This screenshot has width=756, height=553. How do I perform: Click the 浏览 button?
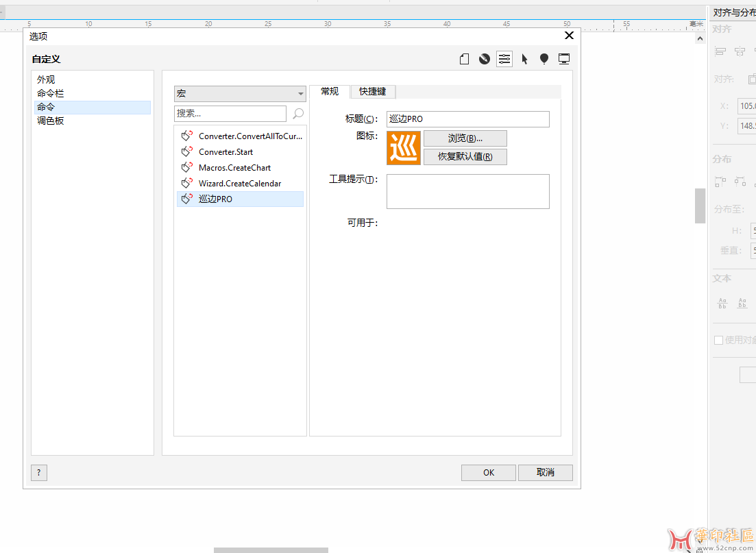[465, 138]
